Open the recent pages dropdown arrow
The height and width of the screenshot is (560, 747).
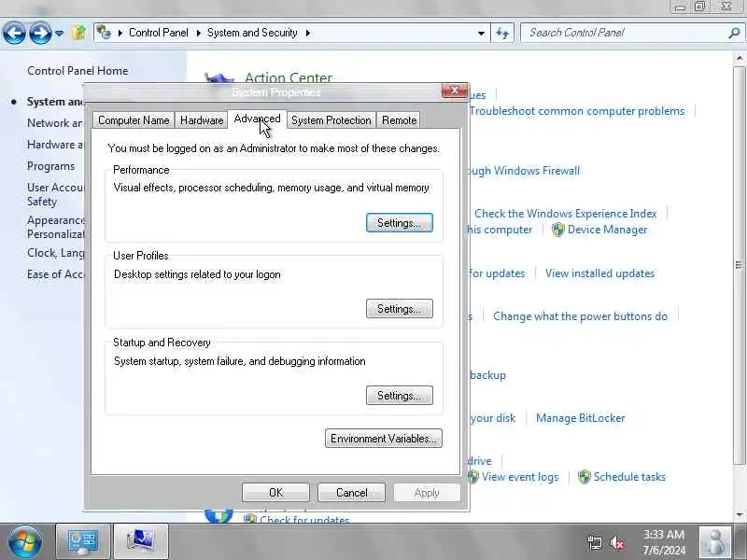pyautogui.click(x=59, y=34)
